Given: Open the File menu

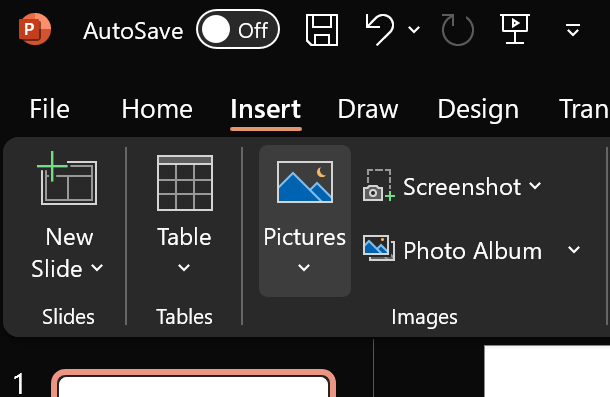Looking at the screenshot, I should tap(49, 109).
